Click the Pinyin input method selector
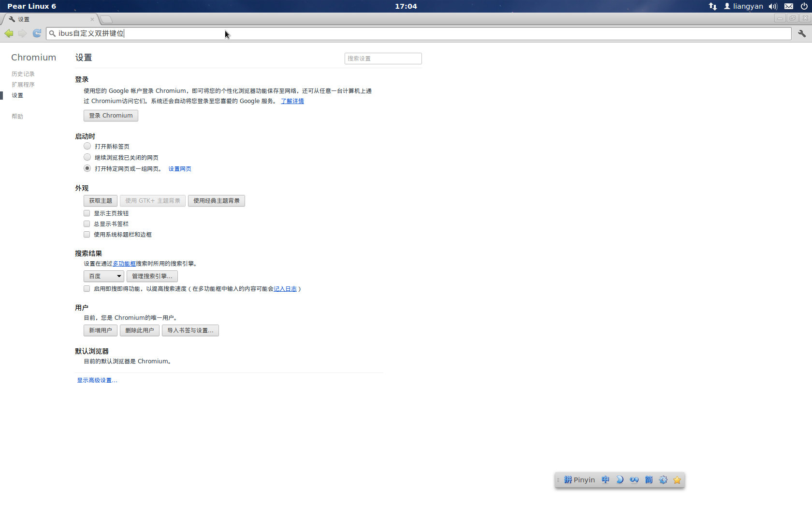The height and width of the screenshot is (508, 812). click(x=580, y=480)
